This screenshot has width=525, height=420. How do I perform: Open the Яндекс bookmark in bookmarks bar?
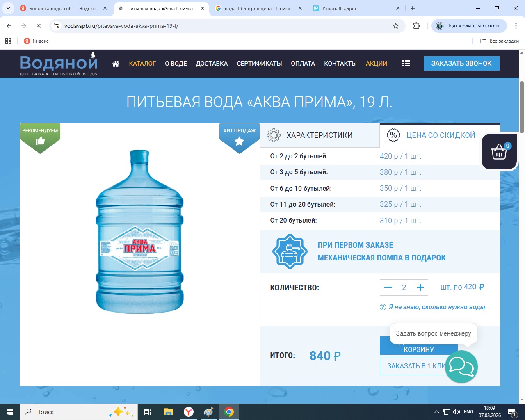click(36, 41)
